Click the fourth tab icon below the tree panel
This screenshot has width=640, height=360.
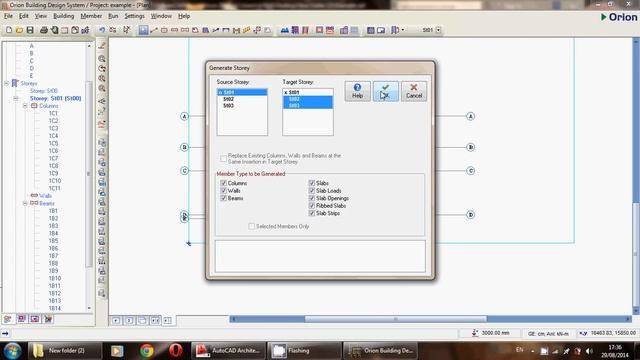coord(48,319)
